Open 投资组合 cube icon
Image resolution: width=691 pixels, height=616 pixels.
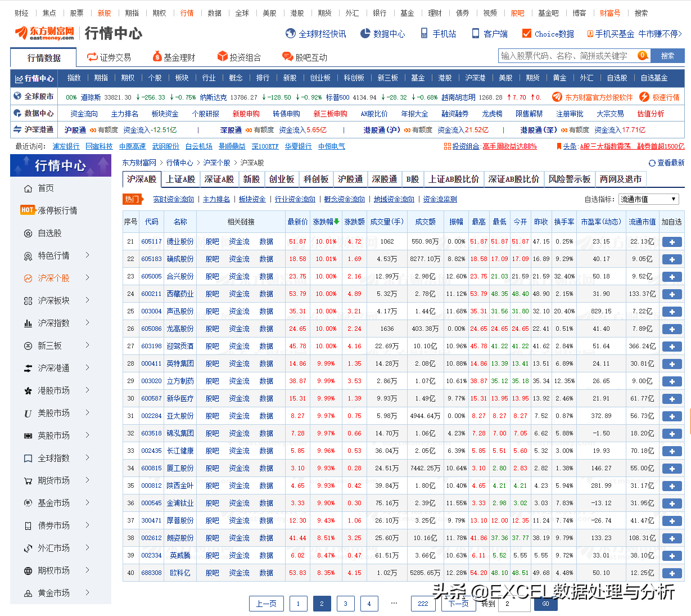tap(223, 57)
